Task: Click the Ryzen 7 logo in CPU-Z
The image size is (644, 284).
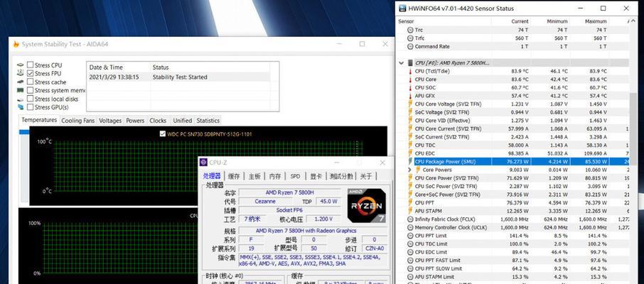Action: [x=366, y=206]
